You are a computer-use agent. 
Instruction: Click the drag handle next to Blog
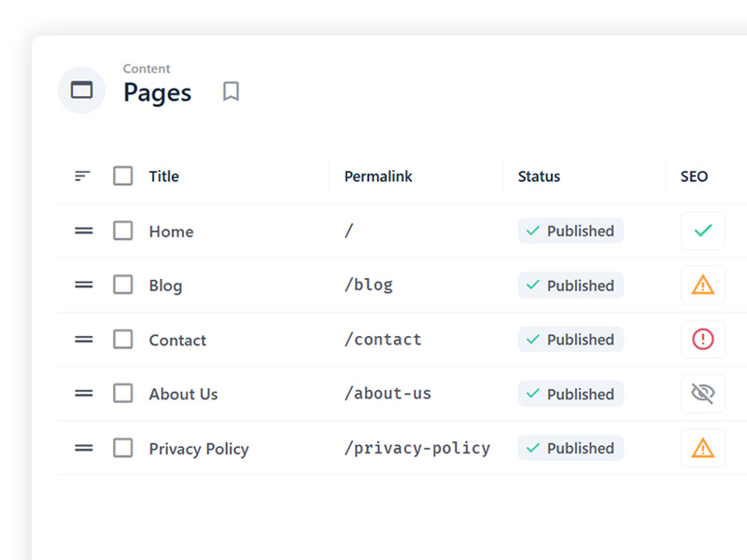click(83, 285)
